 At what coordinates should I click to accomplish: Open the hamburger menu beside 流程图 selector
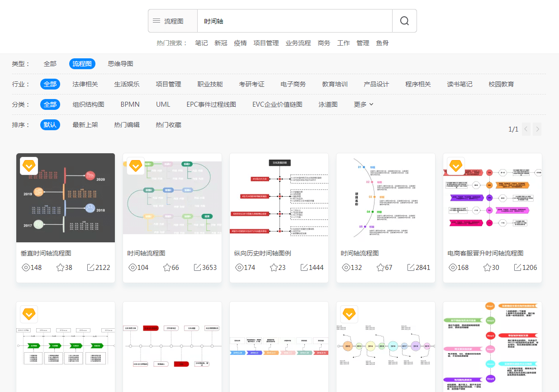coord(156,20)
